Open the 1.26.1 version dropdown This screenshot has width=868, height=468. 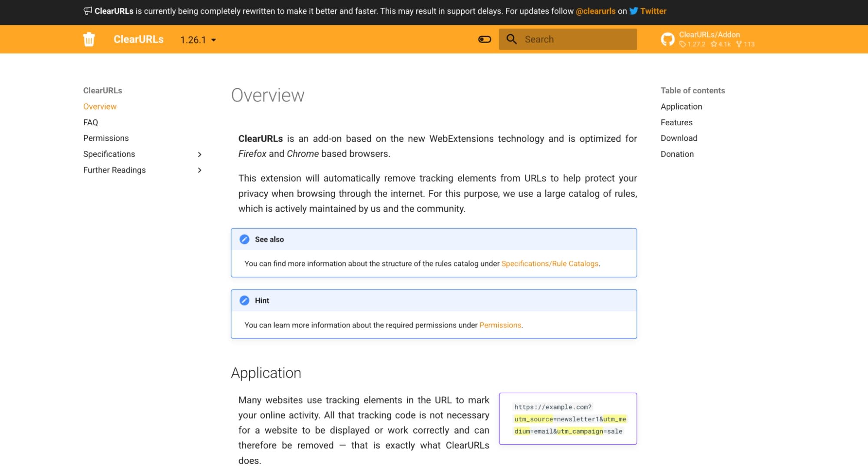tap(198, 40)
